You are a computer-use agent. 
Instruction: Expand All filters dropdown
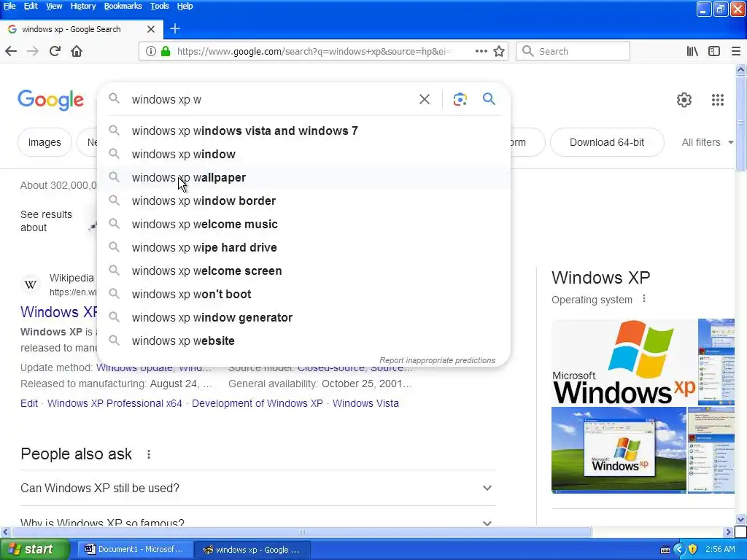(x=707, y=142)
